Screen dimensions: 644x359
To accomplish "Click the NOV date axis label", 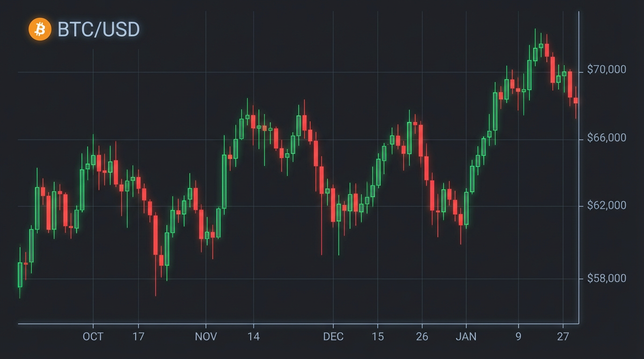I will coord(206,337).
